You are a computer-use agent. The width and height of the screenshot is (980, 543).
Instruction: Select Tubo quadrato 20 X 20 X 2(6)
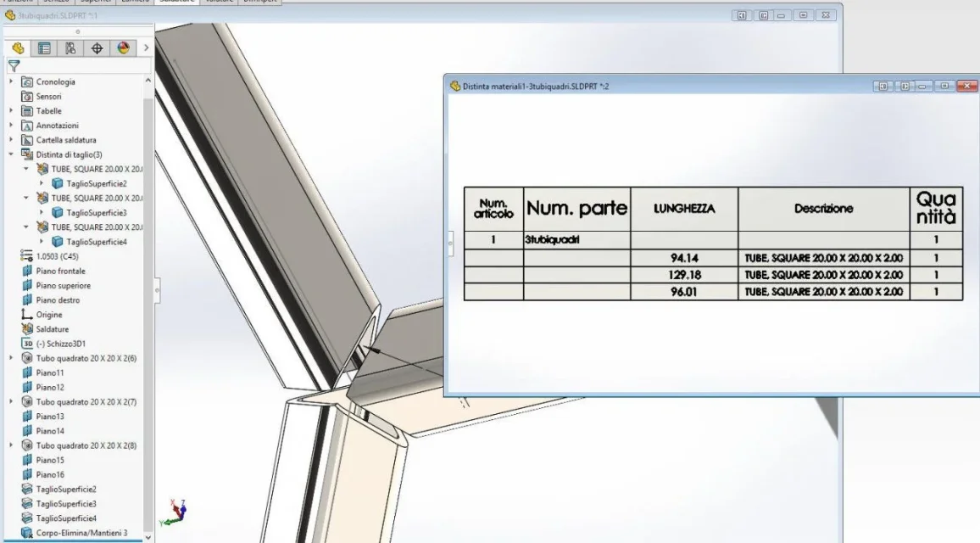point(86,358)
